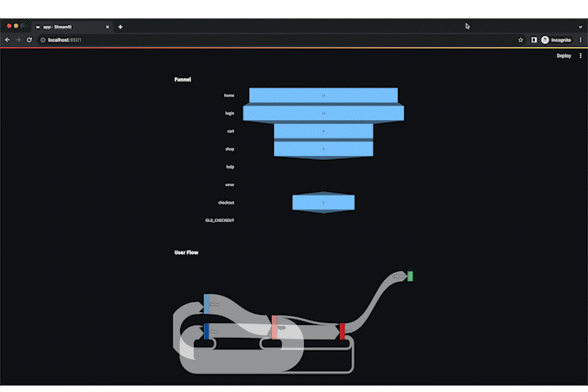Click the shop label on funnel axis
The image size is (588, 392).
[x=230, y=149]
